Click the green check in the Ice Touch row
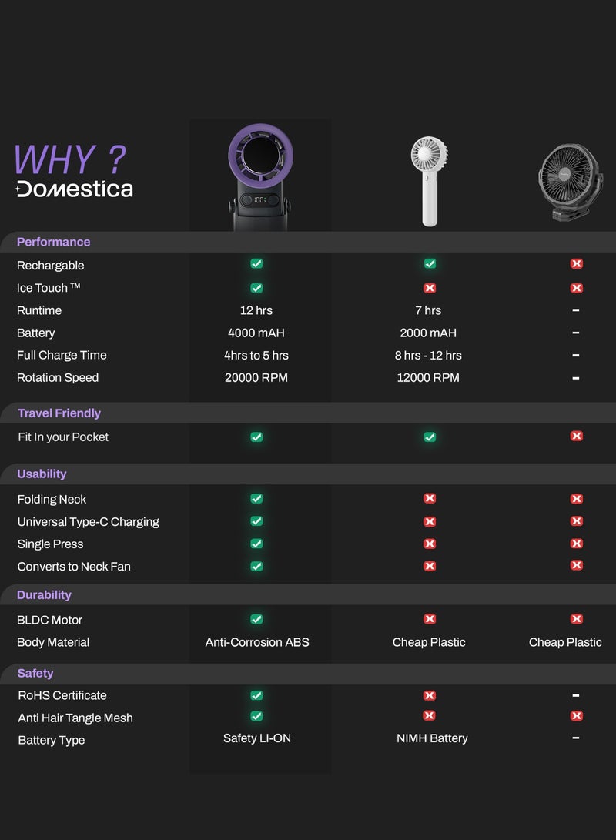The height and width of the screenshot is (840, 616). pos(256,288)
